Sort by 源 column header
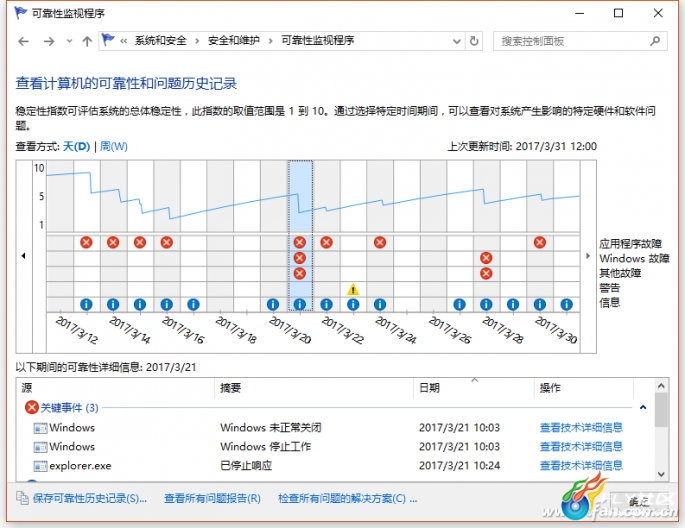 (116, 388)
